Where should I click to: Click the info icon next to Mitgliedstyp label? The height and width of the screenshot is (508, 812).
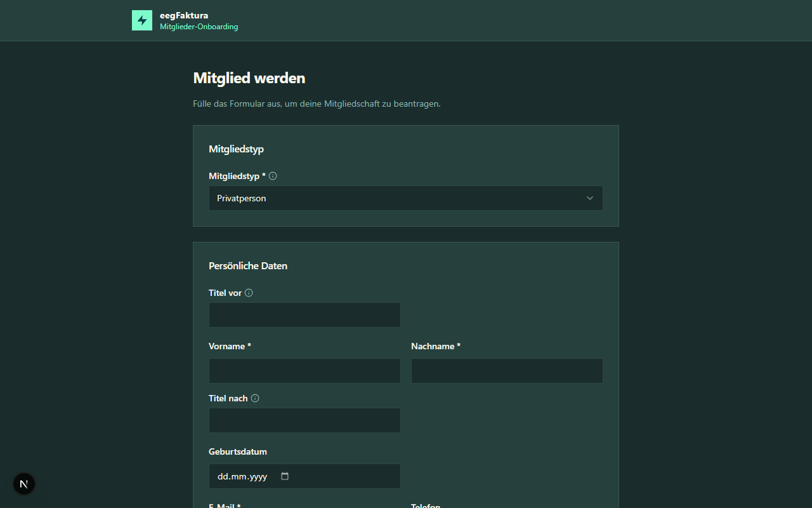pyautogui.click(x=273, y=176)
